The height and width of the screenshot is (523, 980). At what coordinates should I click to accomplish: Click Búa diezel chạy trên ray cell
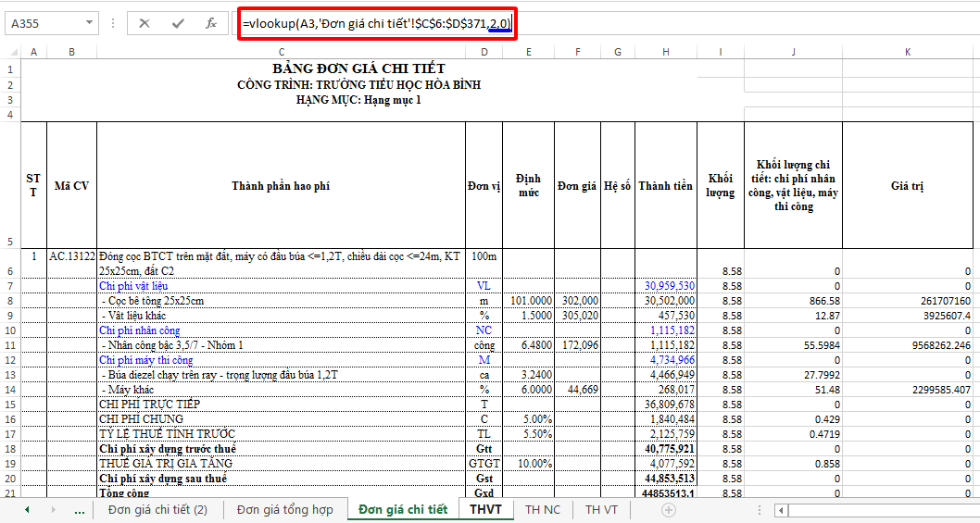pos(282,374)
